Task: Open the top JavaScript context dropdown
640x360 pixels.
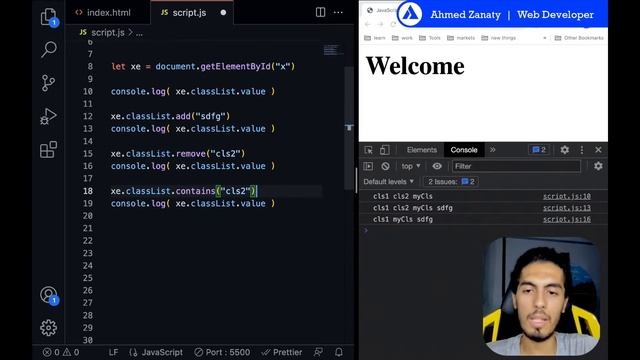Action: (411, 166)
